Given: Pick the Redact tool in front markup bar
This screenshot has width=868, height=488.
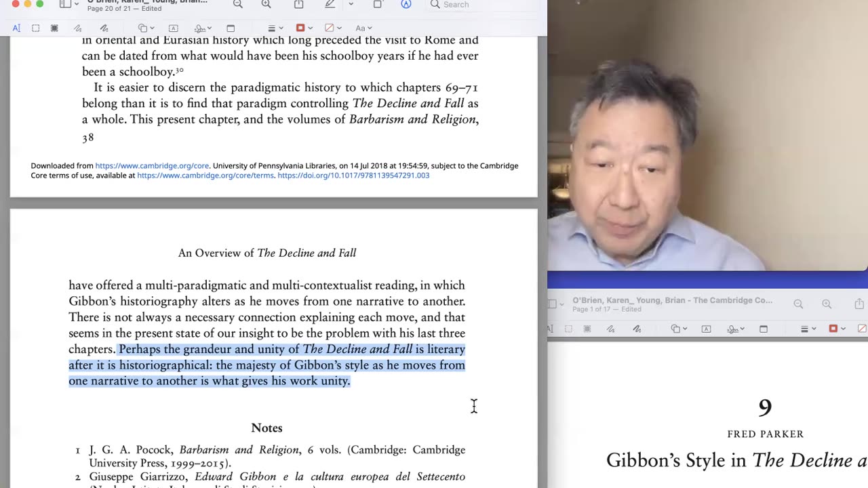Looking at the screenshot, I should click(x=55, y=28).
